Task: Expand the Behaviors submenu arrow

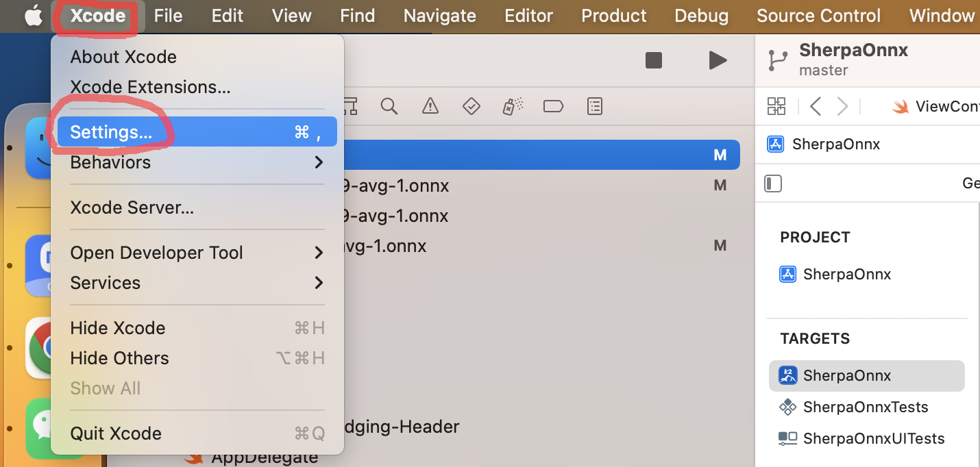Action: pos(318,162)
